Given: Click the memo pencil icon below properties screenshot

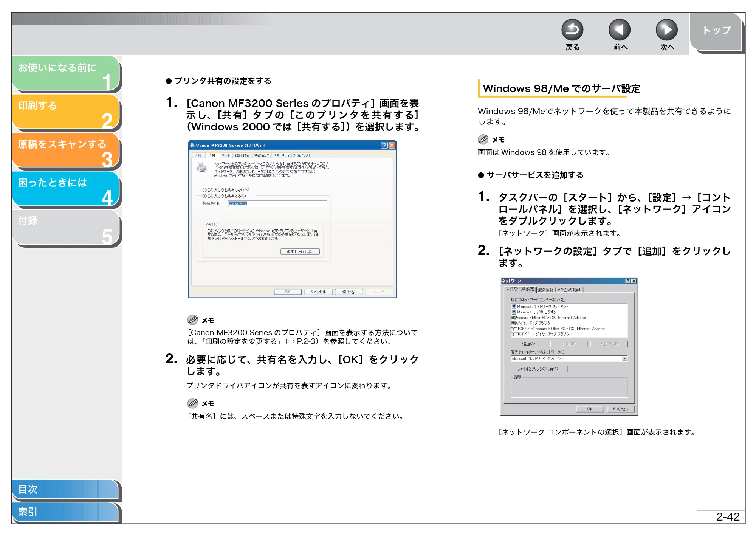Looking at the screenshot, I should tap(192, 320).
